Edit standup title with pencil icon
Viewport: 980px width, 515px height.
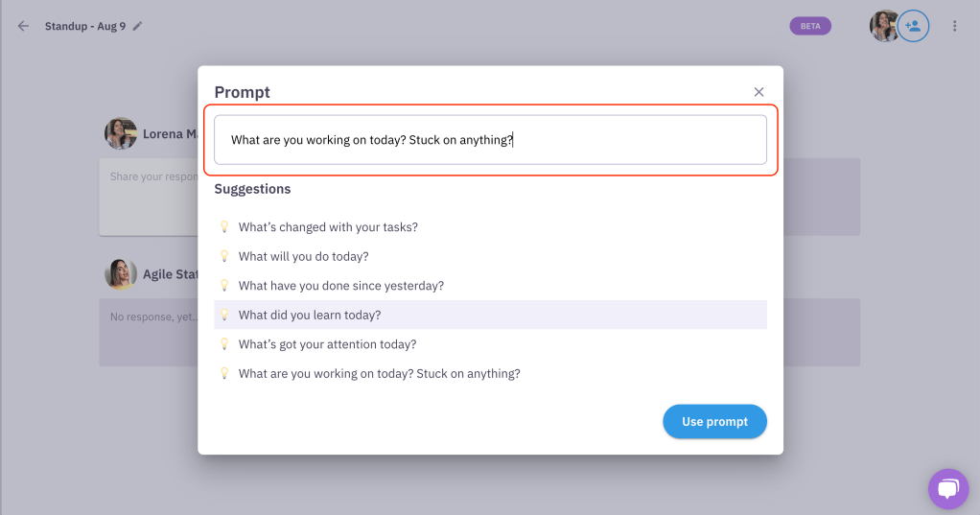coord(137,26)
